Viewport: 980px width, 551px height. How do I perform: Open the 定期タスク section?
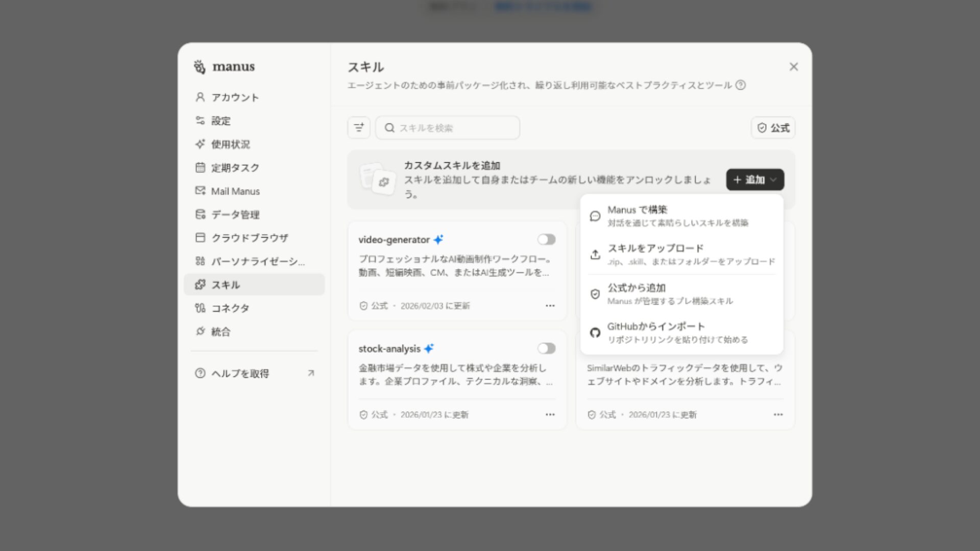pyautogui.click(x=235, y=168)
